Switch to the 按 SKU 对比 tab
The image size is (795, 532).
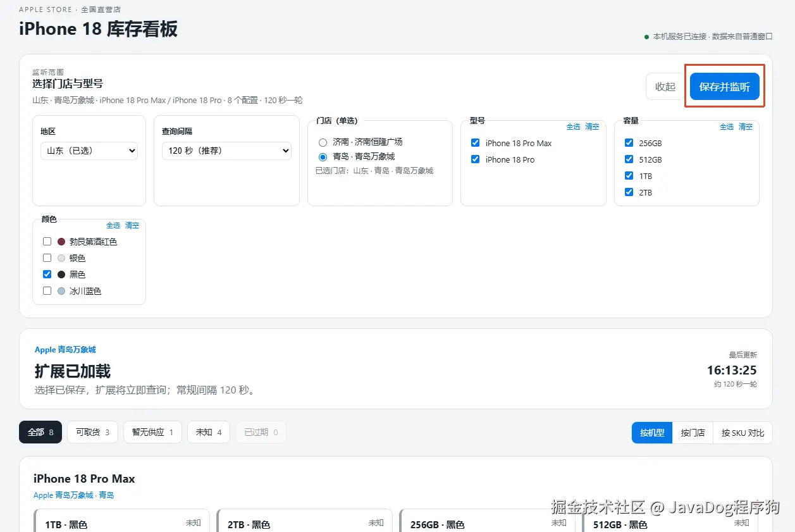(x=743, y=433)
